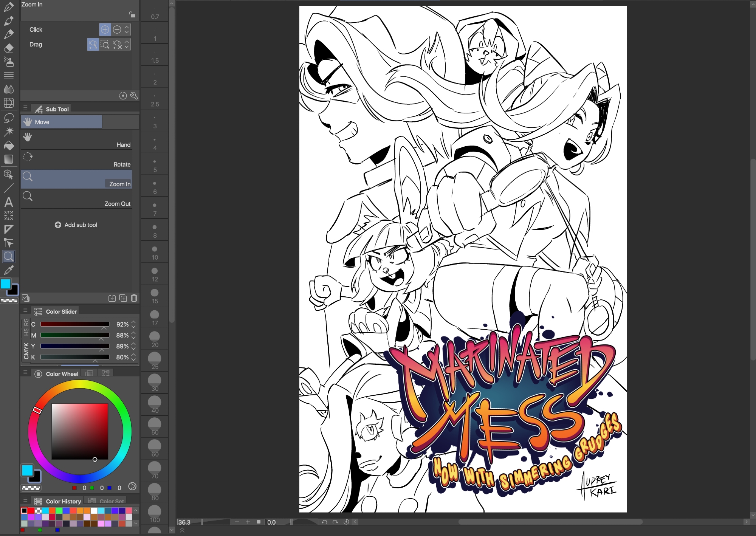Click the Auto Select magic wand tool

[x=9, y=132]
